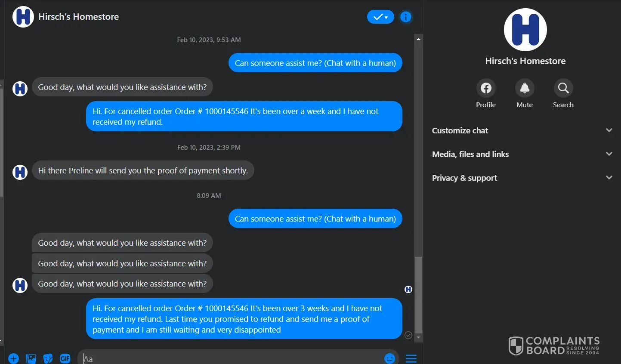Attach a photo using the image icon
Screen dimensions: 621x364
coord(31,358)
